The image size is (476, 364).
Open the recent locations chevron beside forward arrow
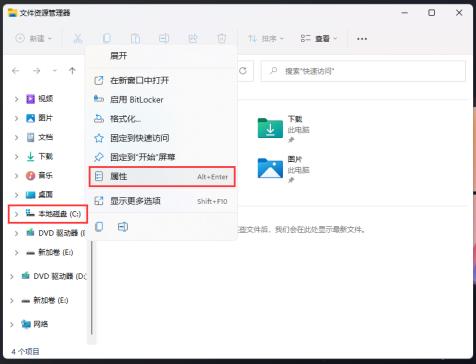[x=55, y=71]
